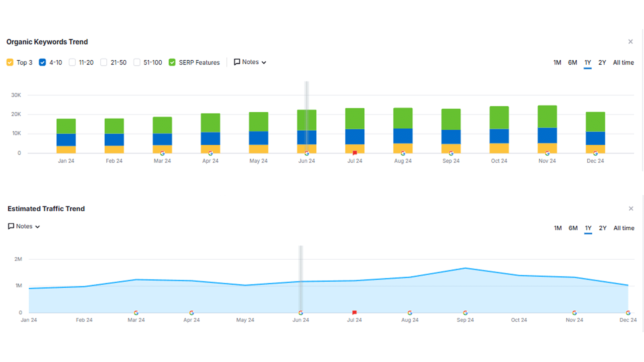Close the Estimated Traffic Trend panel
The height and width of the screenshot is (362, 644).
(631, 208)
